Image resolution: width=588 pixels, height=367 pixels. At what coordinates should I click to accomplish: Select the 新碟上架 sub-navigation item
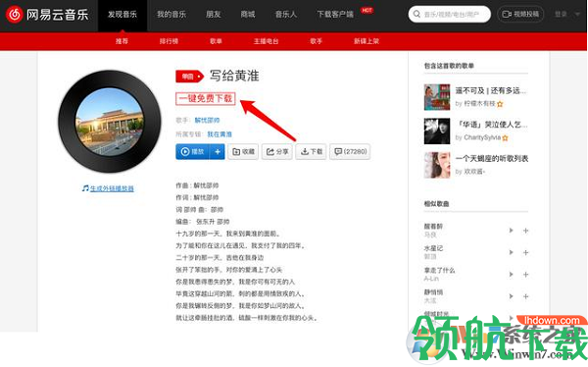[367, 41]
